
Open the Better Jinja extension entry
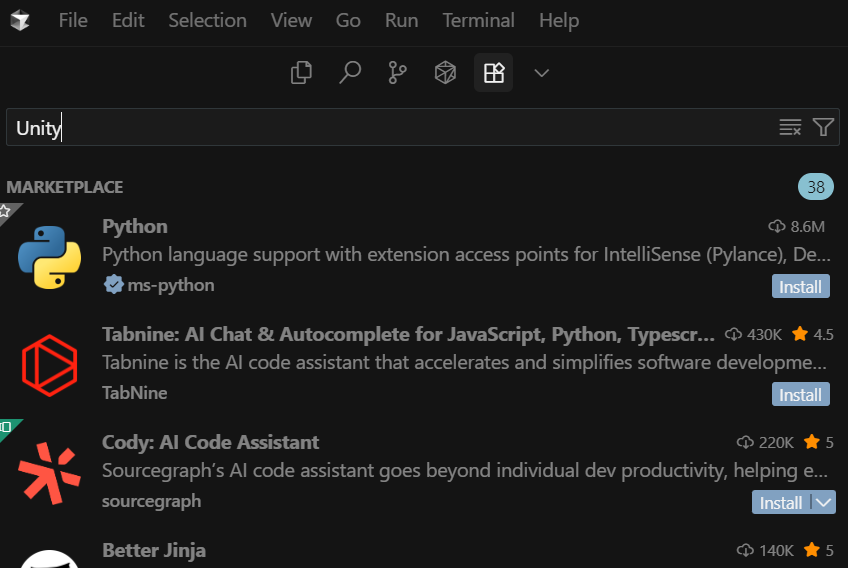(154, 550)
